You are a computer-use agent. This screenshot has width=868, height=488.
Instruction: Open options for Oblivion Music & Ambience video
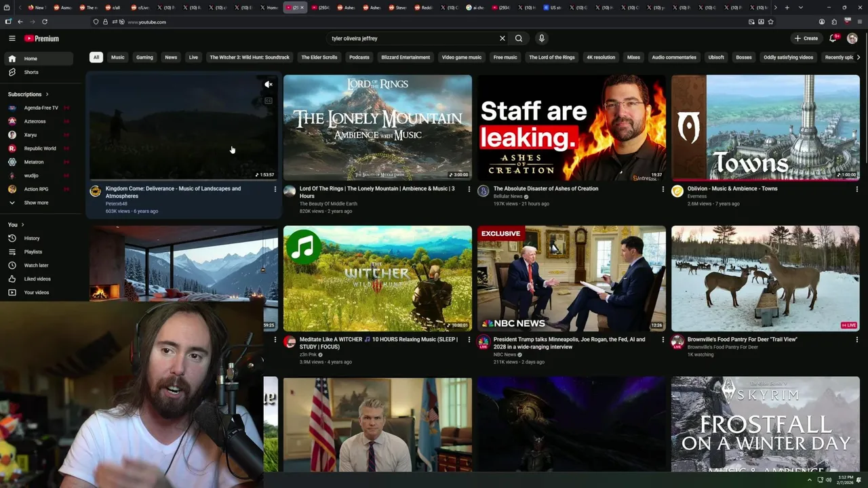[856, 189]
